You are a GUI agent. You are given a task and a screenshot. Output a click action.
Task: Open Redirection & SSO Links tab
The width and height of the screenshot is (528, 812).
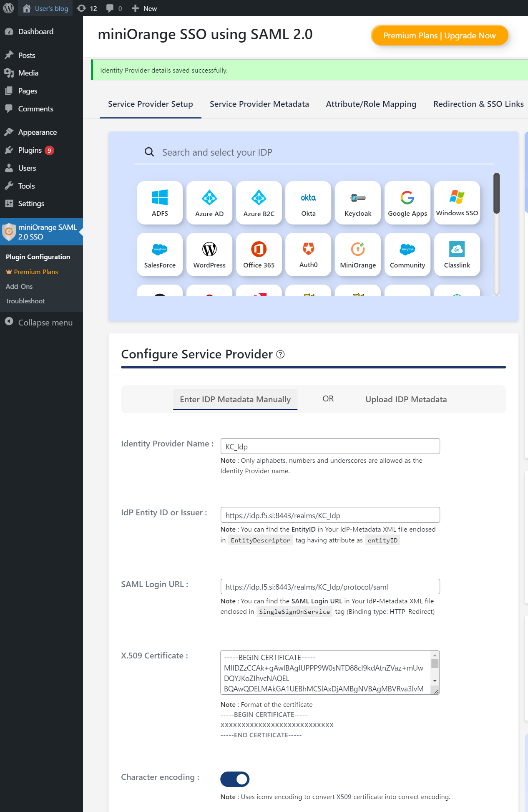(x=478, y=104)
